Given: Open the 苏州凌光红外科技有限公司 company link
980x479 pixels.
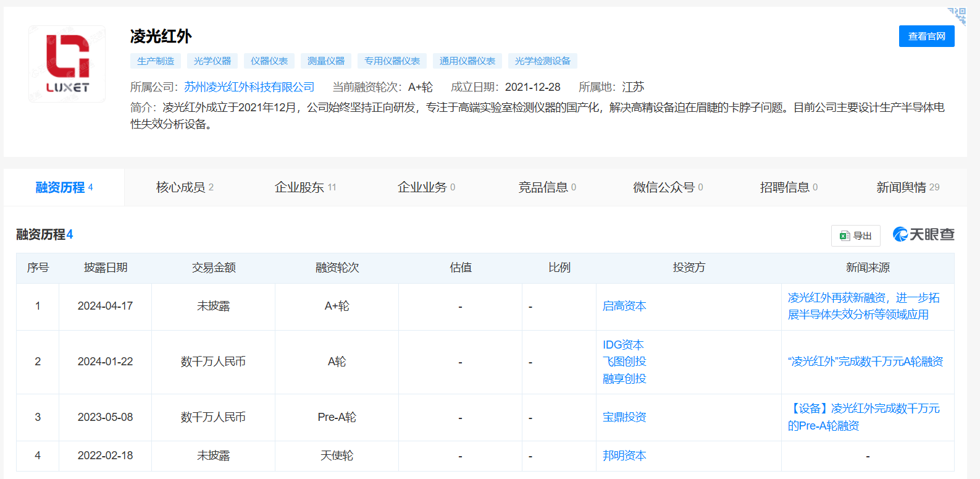Looking at the screenshot, I should coord(249,87).
